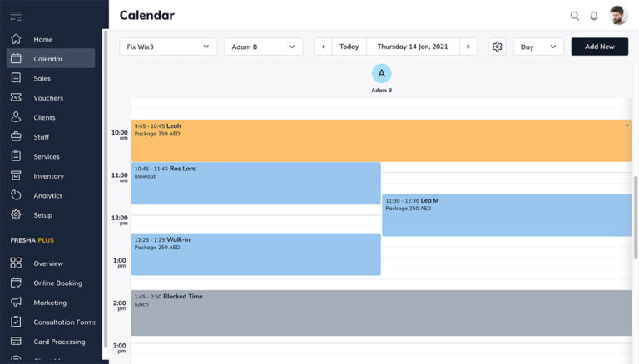Go to Sales in sidebar
The width and height of the screenshot is (639, 364).
click(x=42, y=78)
